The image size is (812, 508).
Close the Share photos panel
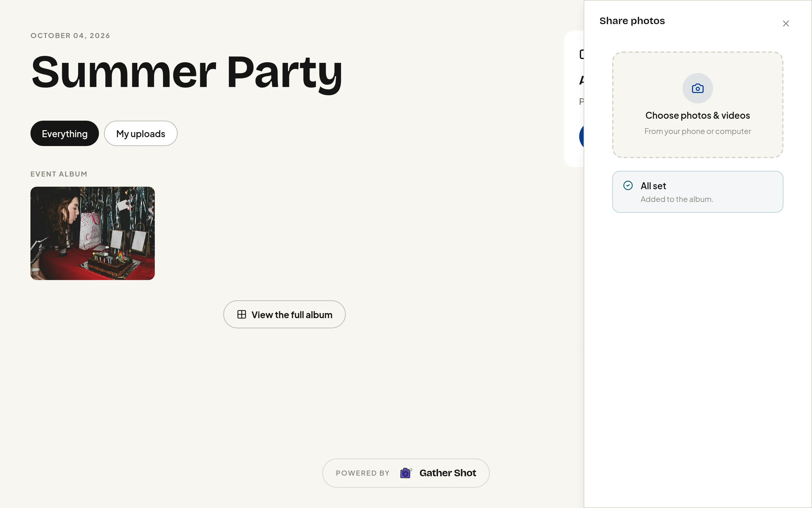785,23
